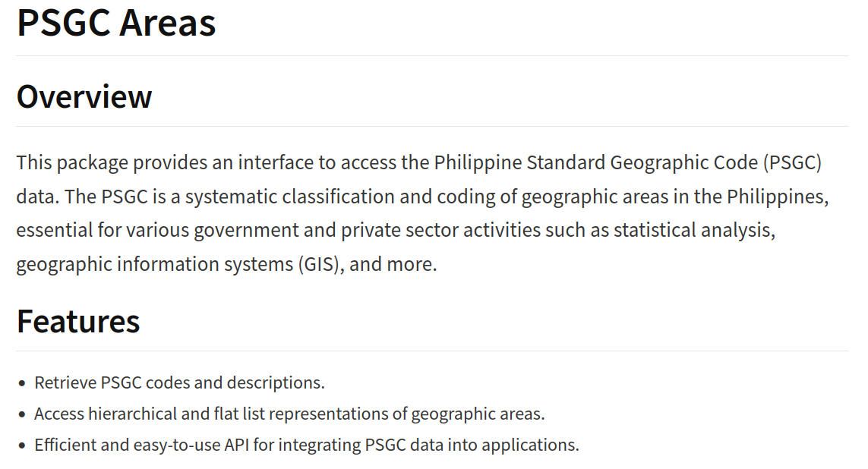Click the bullet marker before "Access hierarchical"

(x=22, y=414)
